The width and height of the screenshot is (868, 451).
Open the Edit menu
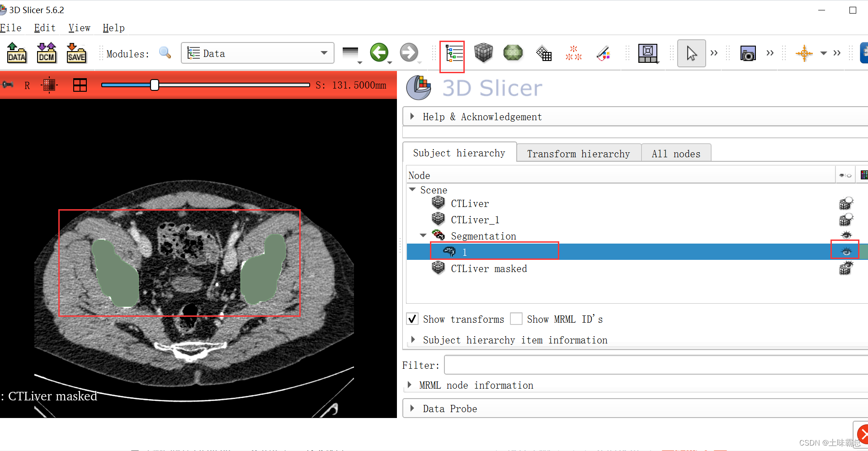pos(45,28)
